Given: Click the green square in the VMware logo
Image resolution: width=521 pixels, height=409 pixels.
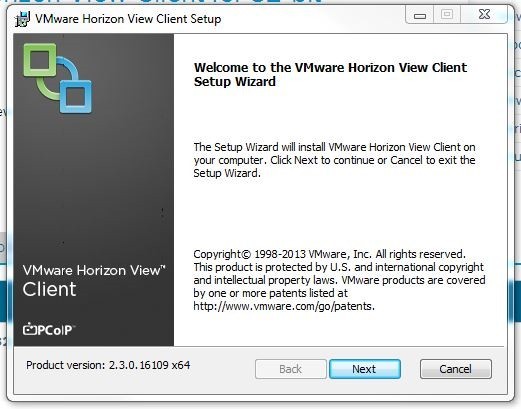Looking at the screenshot, I should pos(40,60).
